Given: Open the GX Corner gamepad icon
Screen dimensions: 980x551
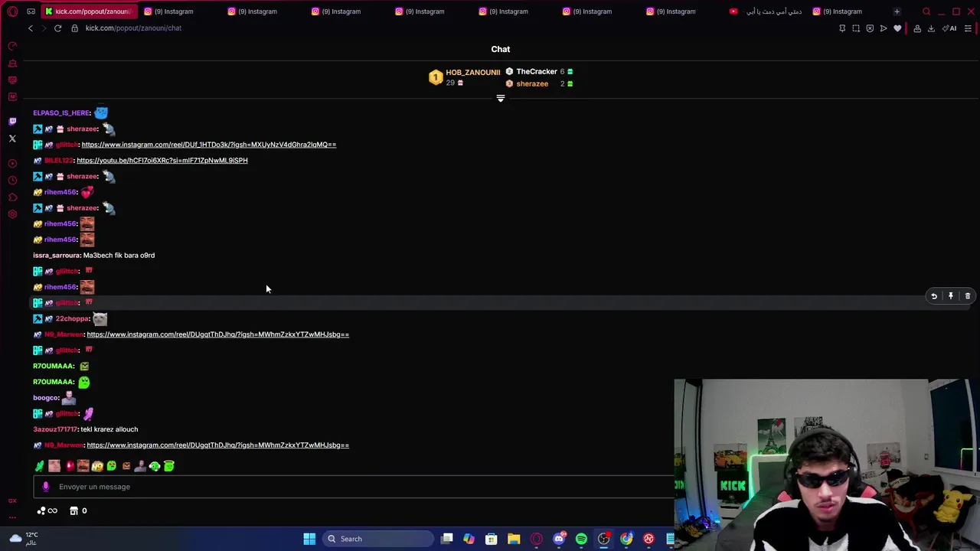Looking at the screenshot, I should (31, 11).
